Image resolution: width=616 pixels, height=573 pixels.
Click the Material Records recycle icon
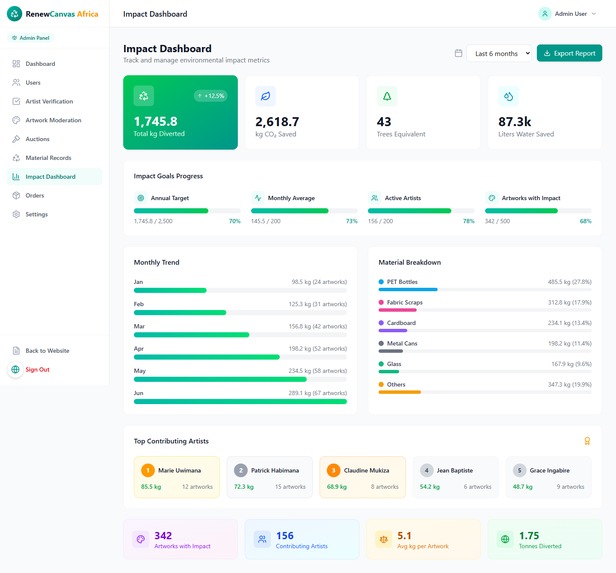click(16, 158)
